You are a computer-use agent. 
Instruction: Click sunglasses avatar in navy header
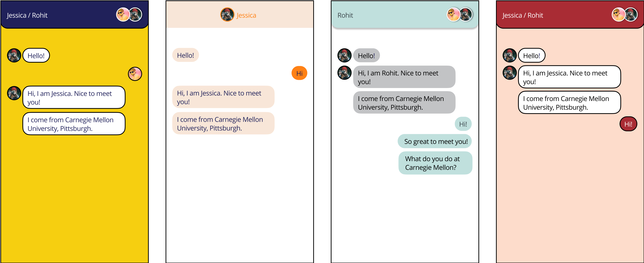[123, 15]
